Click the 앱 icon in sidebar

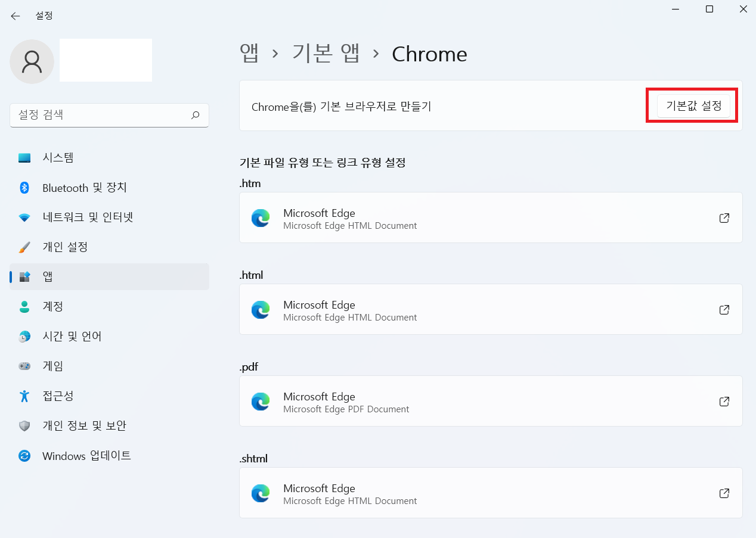[24, 276]
